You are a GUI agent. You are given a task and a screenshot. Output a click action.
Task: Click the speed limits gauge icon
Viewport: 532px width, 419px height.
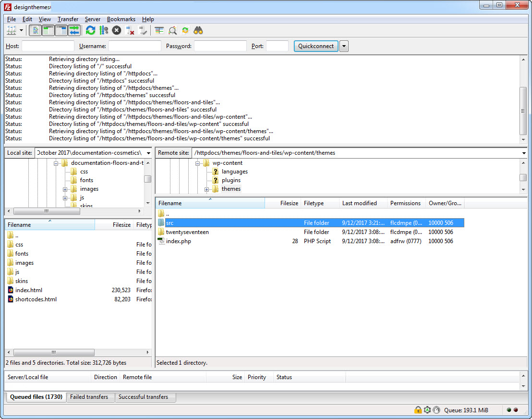436,410
